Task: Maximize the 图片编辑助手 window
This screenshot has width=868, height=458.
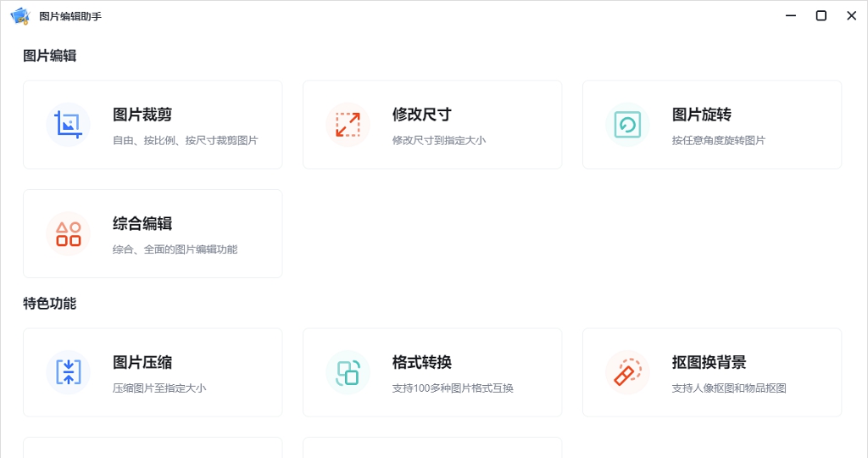Action: tap(821, 15)
